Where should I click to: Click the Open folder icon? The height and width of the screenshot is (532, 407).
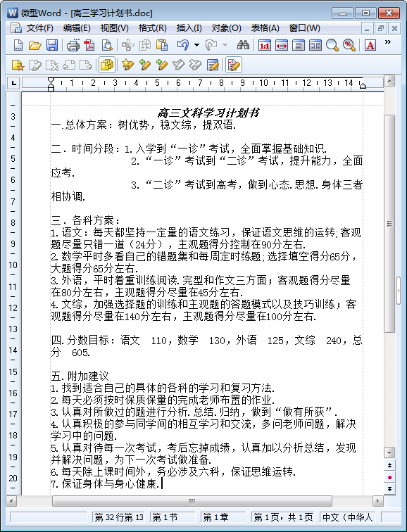tap(35, 45)
